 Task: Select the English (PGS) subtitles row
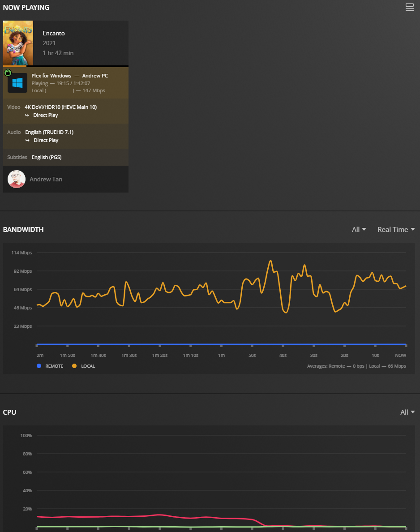point(47,157)
